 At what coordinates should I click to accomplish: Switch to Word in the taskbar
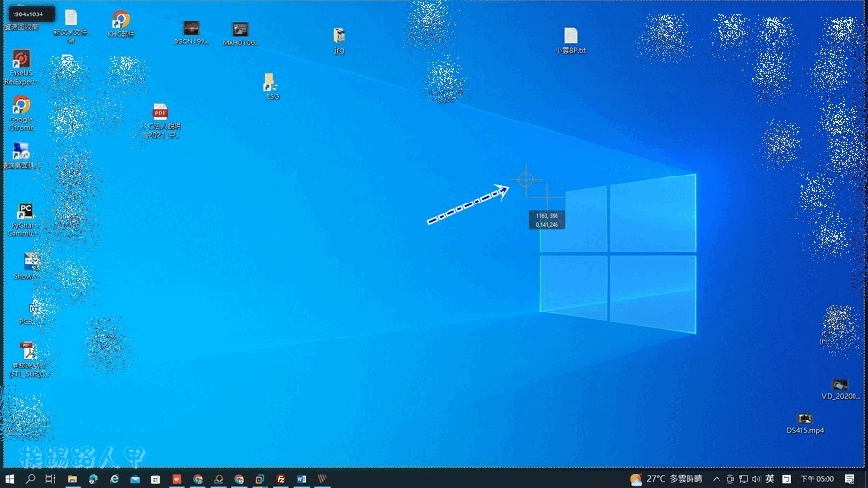(x=301, y=478)
